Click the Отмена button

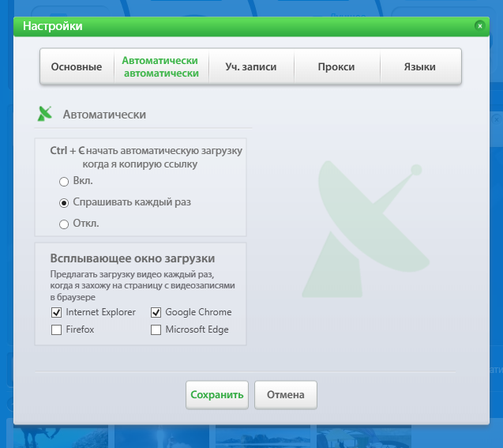(x=285, y=395)
